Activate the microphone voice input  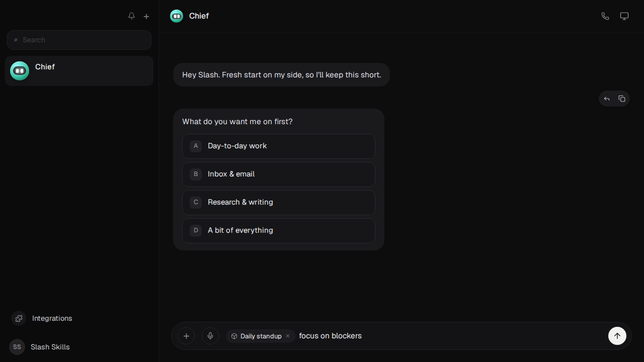210,336
